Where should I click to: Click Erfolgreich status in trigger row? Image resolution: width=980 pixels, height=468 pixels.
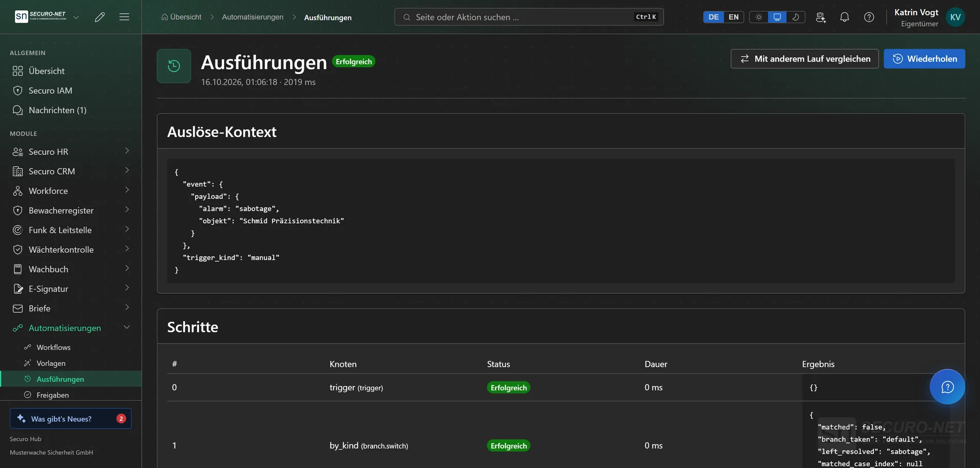(508, 388)
